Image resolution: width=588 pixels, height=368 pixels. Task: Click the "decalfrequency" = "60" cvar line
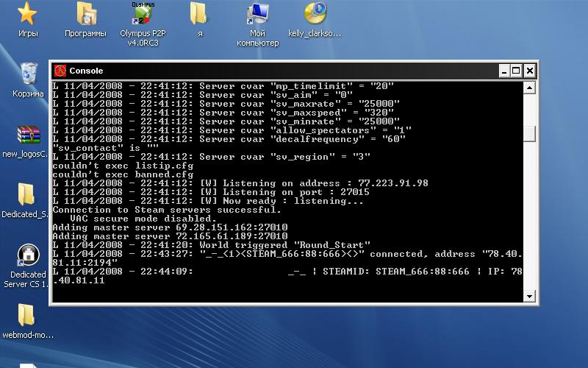pyautogui.click(x=229, y=139)
